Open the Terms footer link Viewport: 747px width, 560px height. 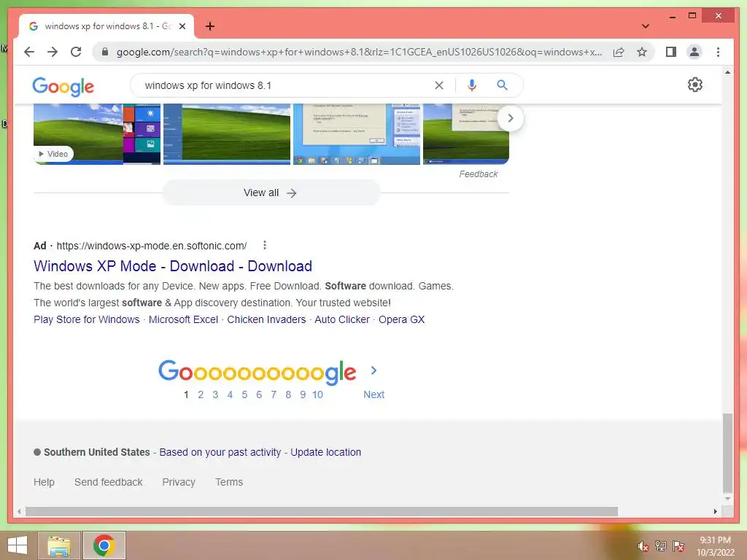coord(228,483)
